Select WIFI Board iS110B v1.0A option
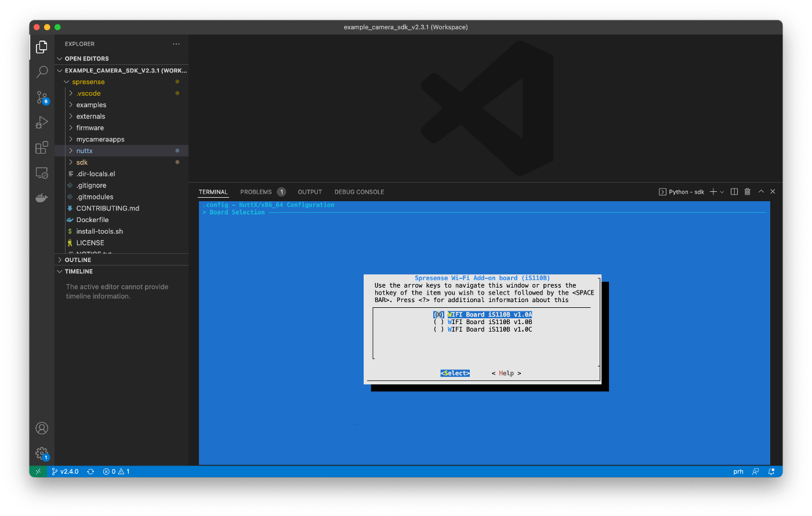This screenshot has width=812, height=516. [x=483, y=315]
